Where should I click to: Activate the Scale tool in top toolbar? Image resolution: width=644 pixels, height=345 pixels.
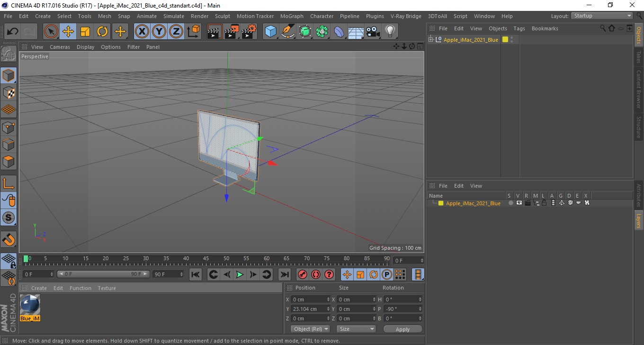coord(85,32)
